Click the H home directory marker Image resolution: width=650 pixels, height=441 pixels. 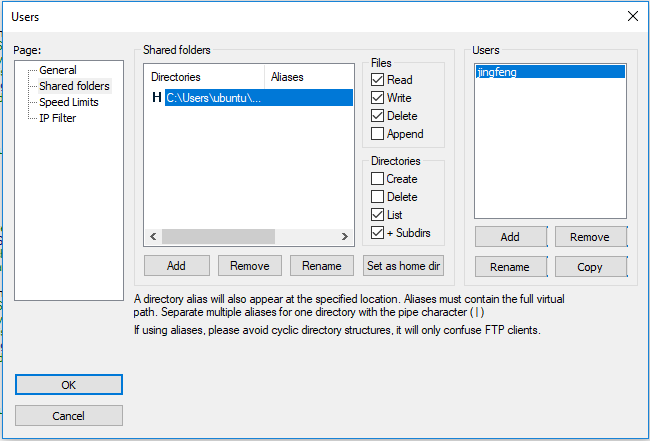tap(157, 97)
